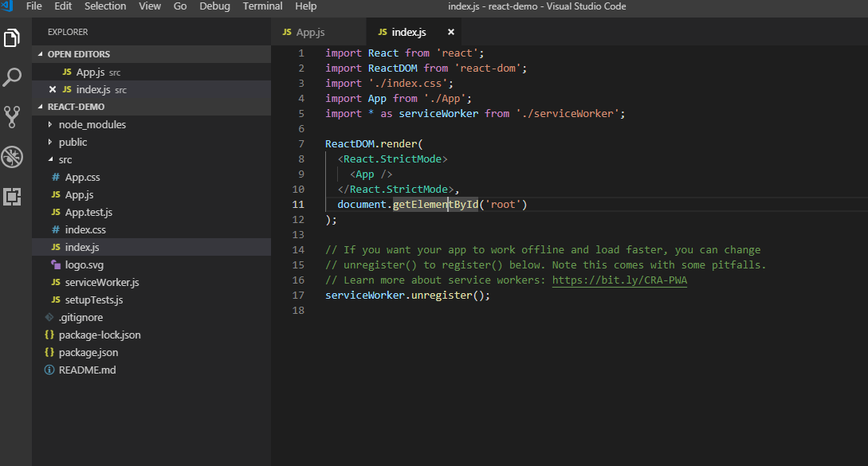Open the Source Control activity bar icon

coord(12,117)
